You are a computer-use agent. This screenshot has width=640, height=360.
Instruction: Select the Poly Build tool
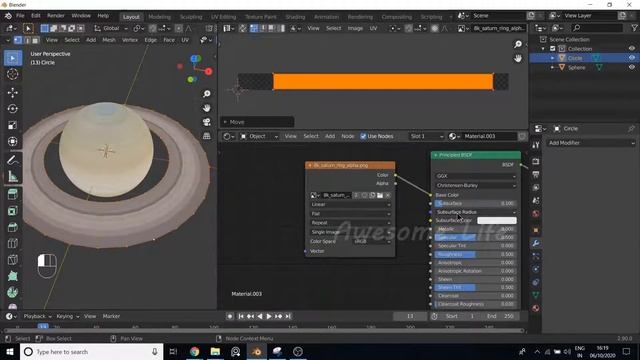pos(13,276)
